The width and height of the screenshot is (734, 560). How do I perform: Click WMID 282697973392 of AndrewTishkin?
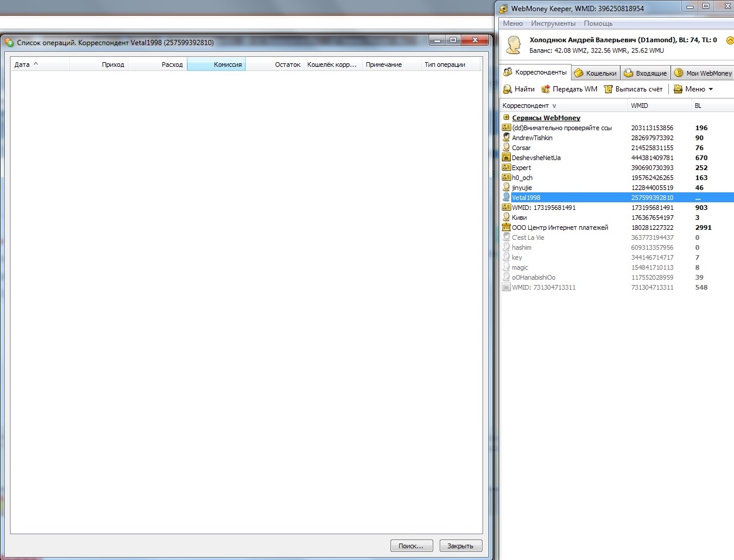652,138
